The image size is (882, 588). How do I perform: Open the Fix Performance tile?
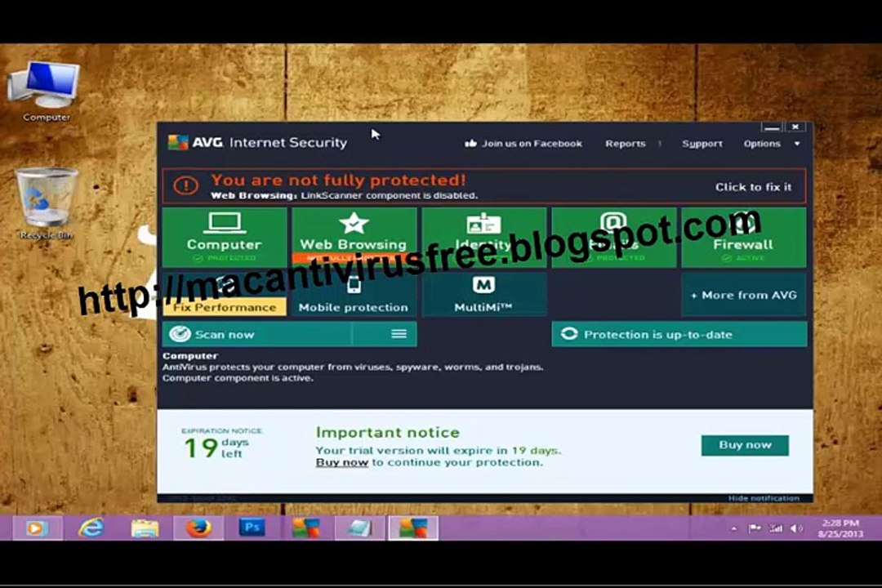[225, 294]
